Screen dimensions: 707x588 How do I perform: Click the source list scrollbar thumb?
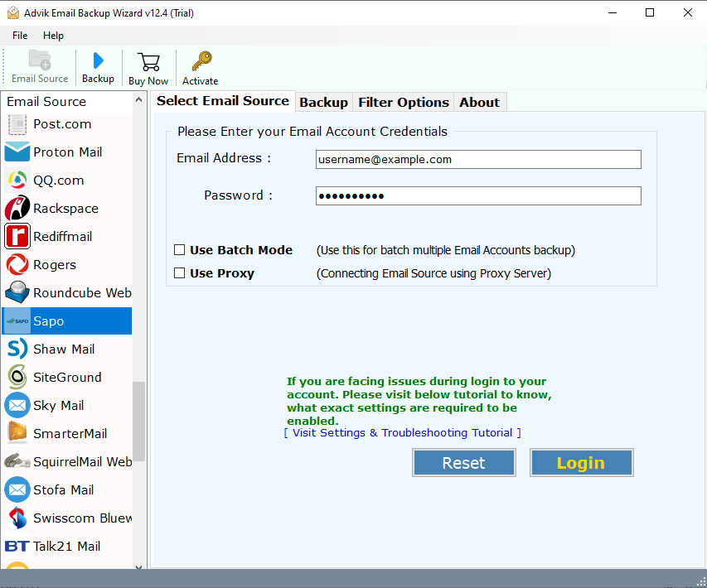pos(139,422)
